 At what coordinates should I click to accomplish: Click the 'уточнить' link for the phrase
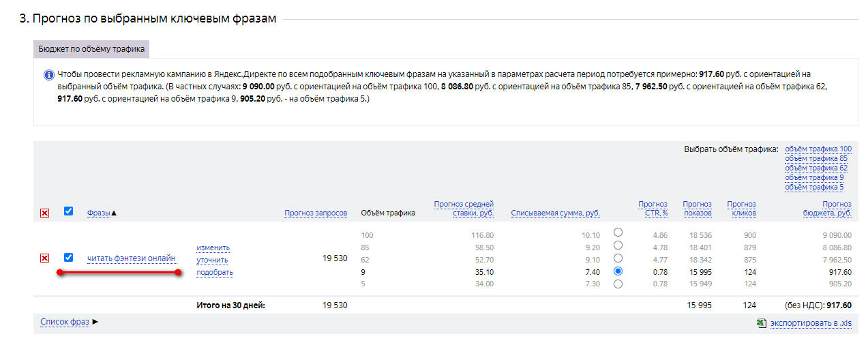(212, 260)
